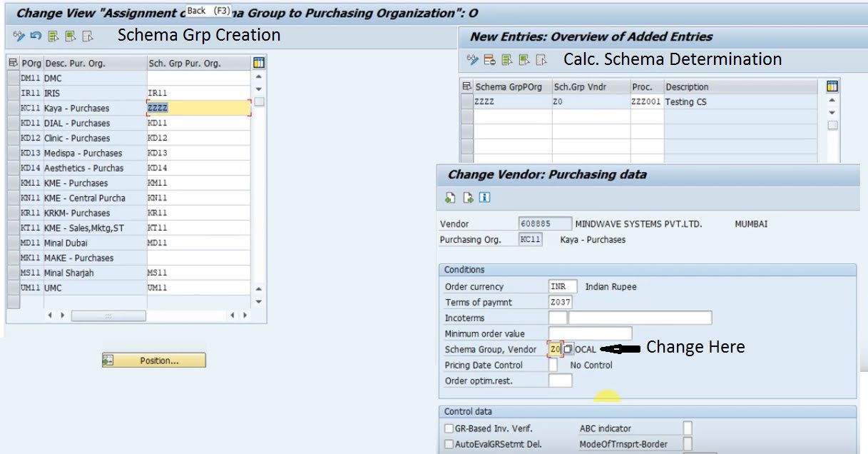Click display/change glasses-pencil icon in left toolbar

click(19, 36)
